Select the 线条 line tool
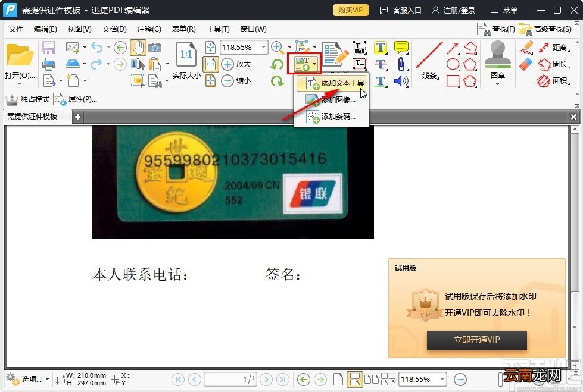Screen dimensions: 583x392 coord(429,61)
